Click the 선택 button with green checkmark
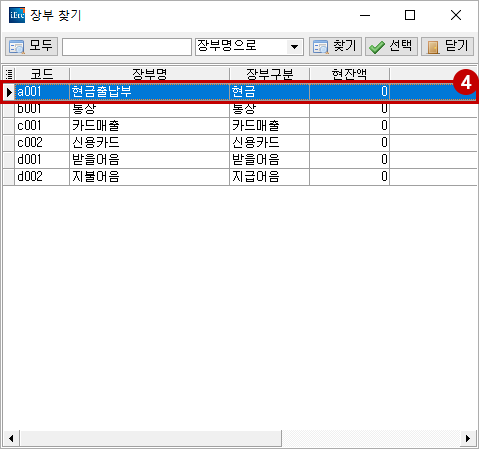 tap(391, 46)
